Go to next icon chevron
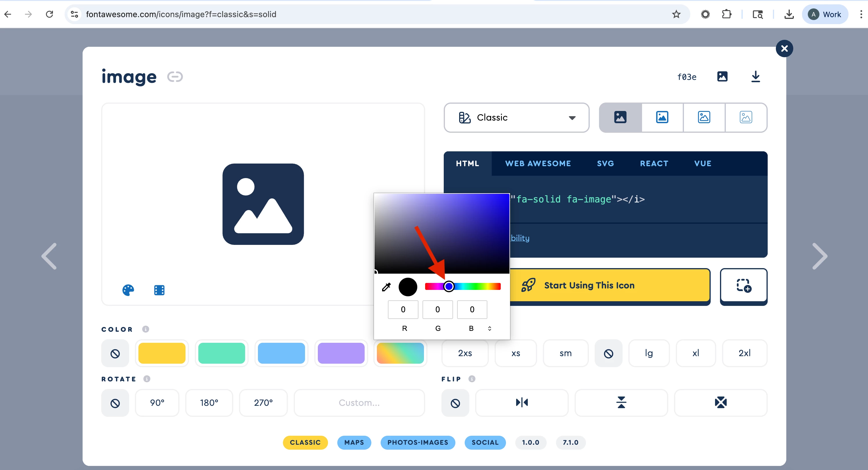Screen dimensions: 868x470 [819, 256]
